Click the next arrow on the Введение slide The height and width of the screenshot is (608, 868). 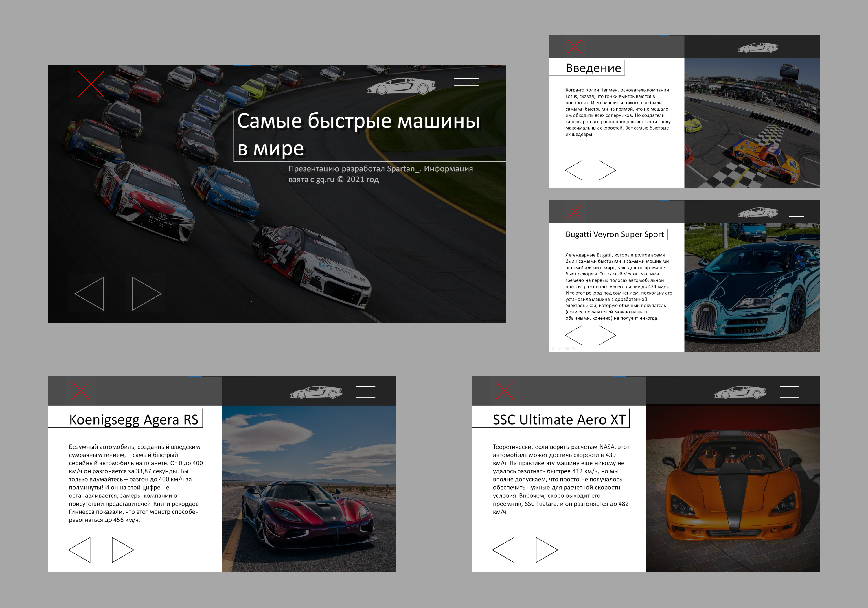(608, 170)
